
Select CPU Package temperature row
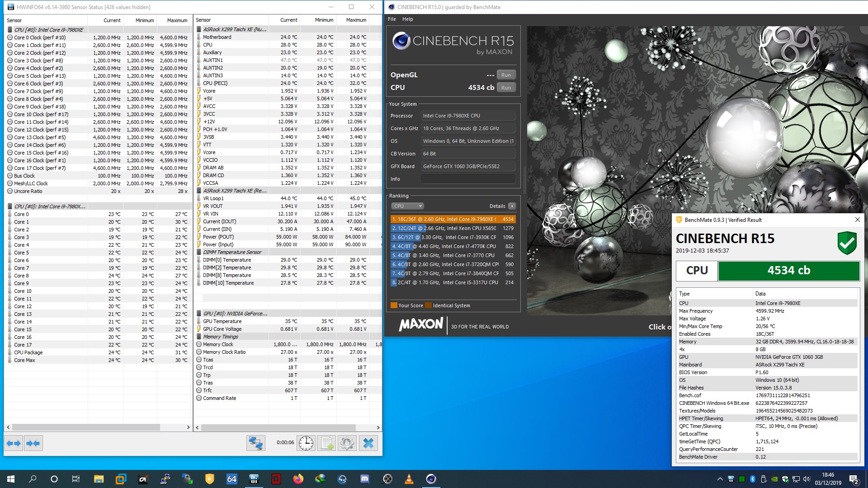pyautogui.click(x=98, y=352)
